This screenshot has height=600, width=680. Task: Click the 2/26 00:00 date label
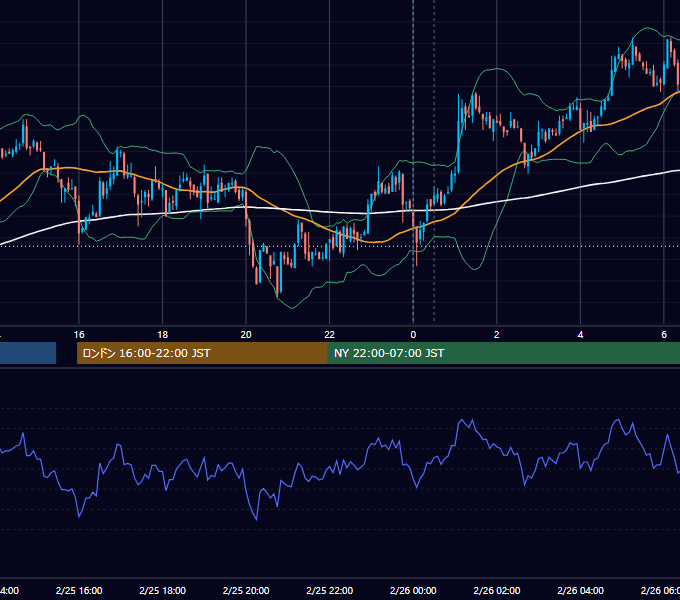[x=413, y=590]
